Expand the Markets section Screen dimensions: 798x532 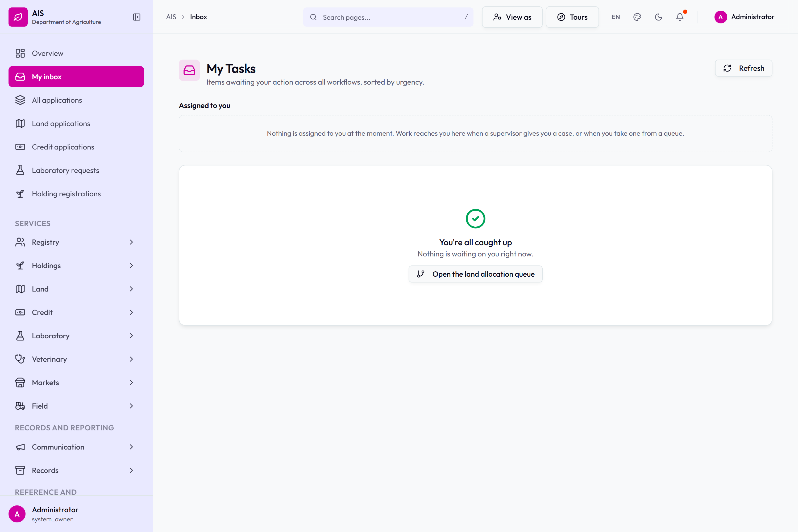[x=76, y=383]
